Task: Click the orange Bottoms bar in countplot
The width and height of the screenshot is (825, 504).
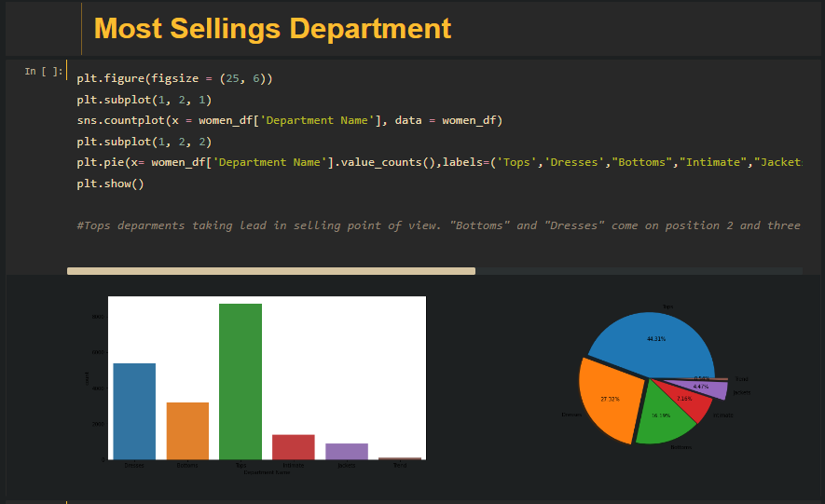Action: coord(187,431)
